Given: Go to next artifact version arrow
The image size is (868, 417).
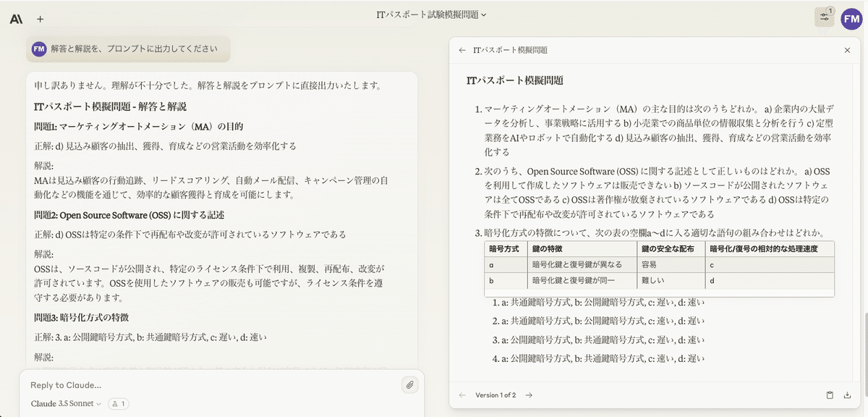Looking at the screenshot, I should click(529, 395).
